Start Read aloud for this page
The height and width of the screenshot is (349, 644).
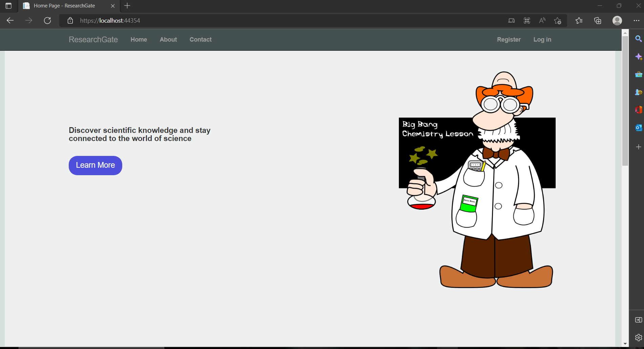point(542,20)
